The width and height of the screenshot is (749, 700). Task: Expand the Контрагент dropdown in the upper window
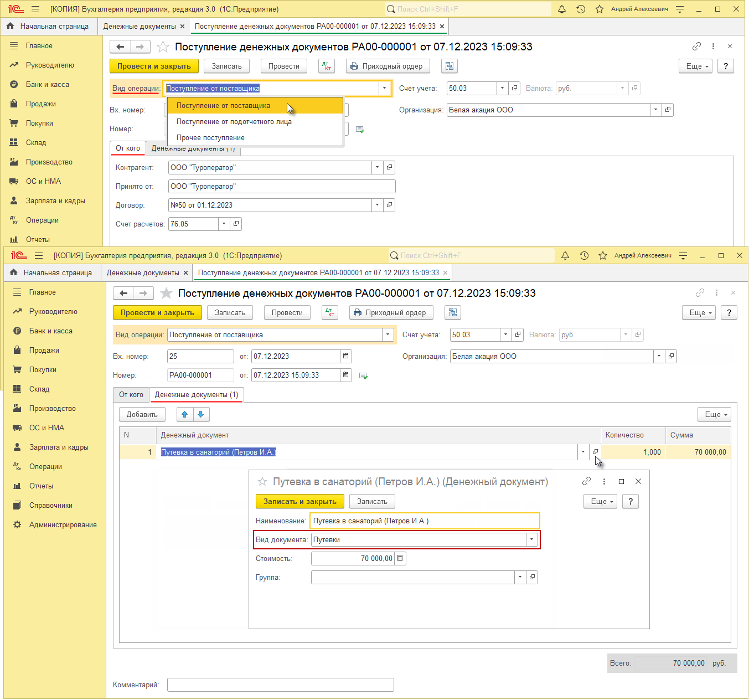[377, 167]
